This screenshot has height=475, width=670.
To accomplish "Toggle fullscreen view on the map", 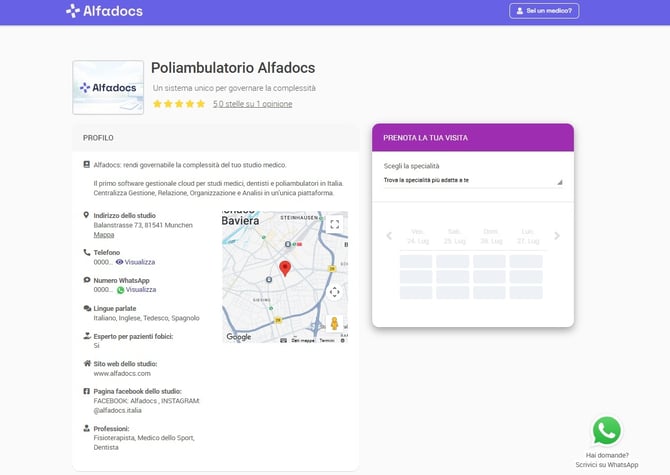I will [335, 224].
